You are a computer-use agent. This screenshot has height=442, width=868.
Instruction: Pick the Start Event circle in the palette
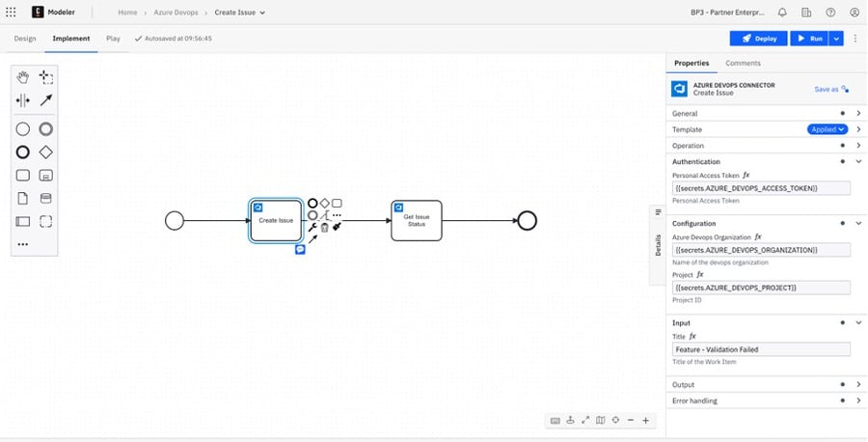click(x=23, y=129)
